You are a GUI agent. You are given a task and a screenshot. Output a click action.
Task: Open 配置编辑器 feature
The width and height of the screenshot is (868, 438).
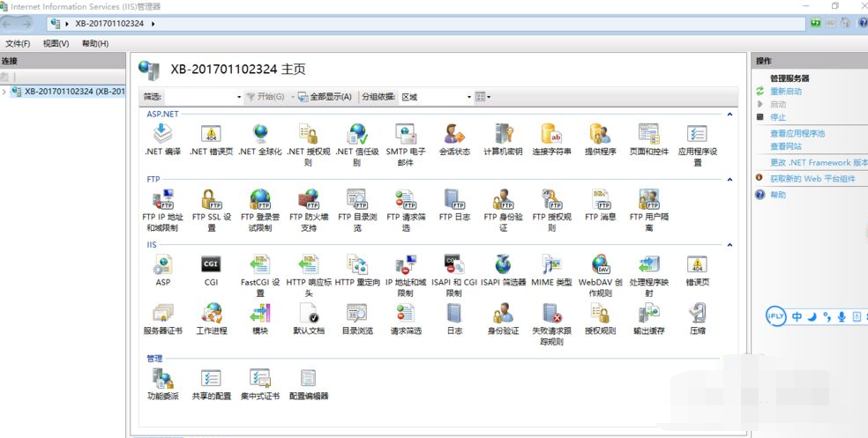click(x=309, y=383)
